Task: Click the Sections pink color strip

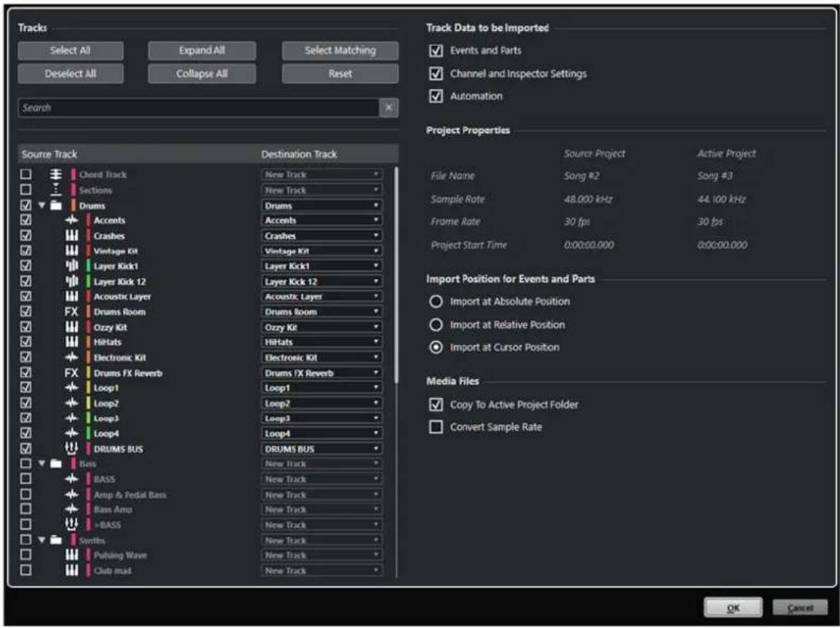Action: point(73,190)
